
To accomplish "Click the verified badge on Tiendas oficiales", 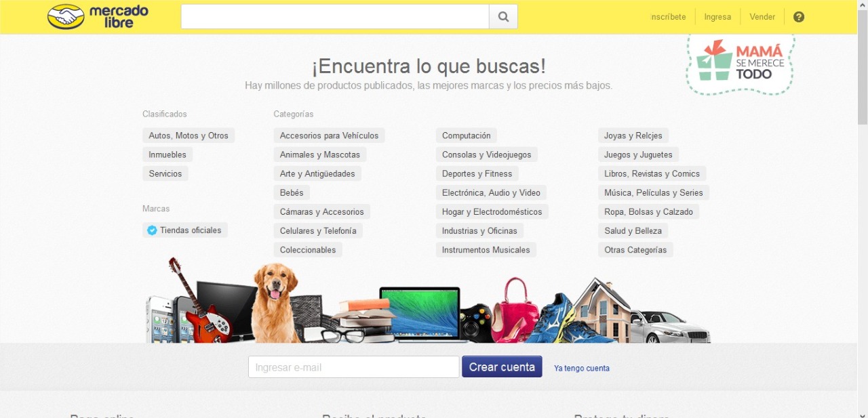I will click(x=152, y=230).
